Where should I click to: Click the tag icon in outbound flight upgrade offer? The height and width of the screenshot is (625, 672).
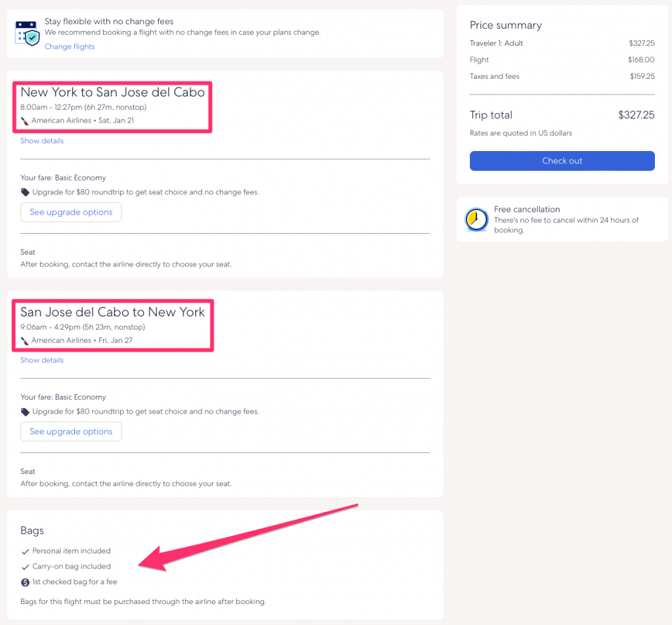pyautogui.click(x=25, y=192)
